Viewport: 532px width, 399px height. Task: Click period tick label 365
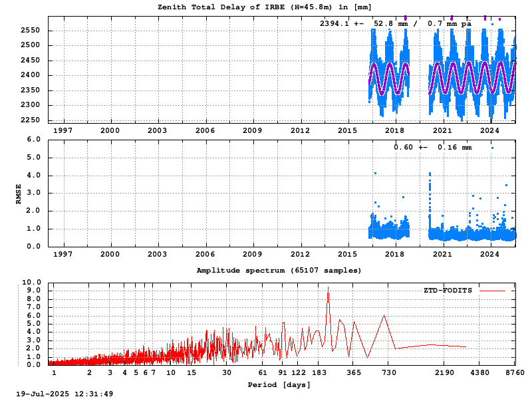click(x=354, y=372)
